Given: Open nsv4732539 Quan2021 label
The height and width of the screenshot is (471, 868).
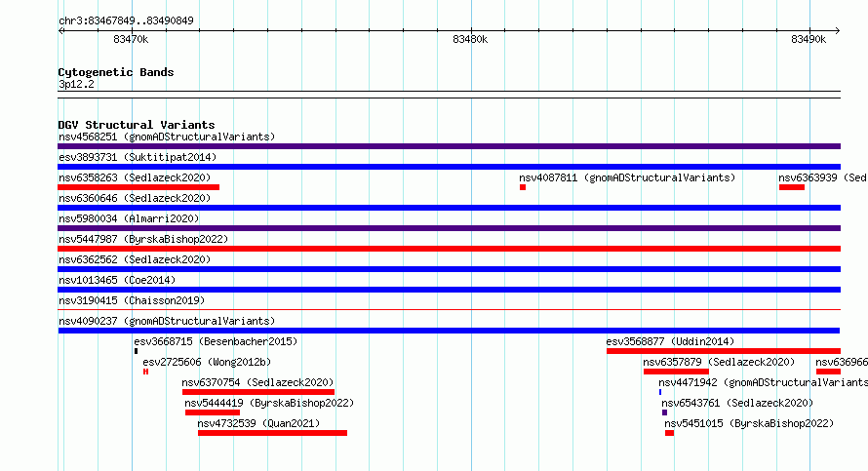Looking at the screenshot, I should point(258,423).
